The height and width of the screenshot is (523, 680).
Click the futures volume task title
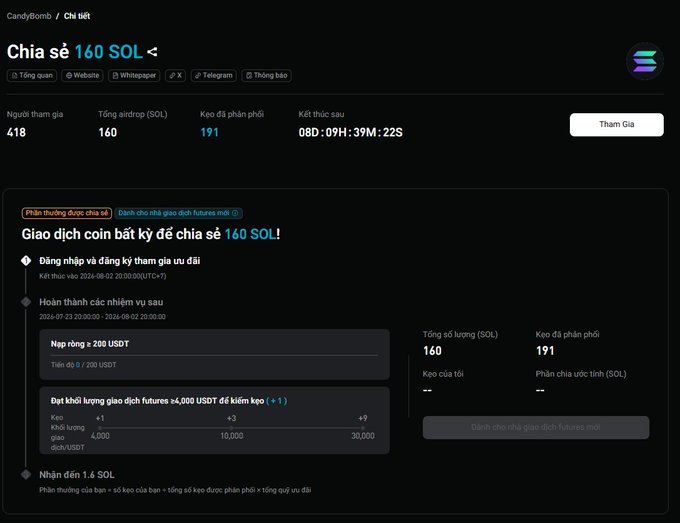pos(157,401)
